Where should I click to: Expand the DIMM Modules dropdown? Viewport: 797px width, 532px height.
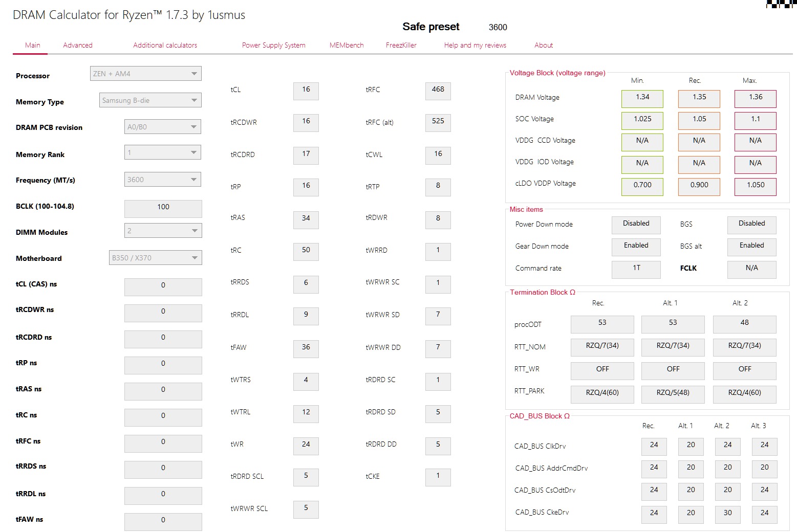coord(163,231)
